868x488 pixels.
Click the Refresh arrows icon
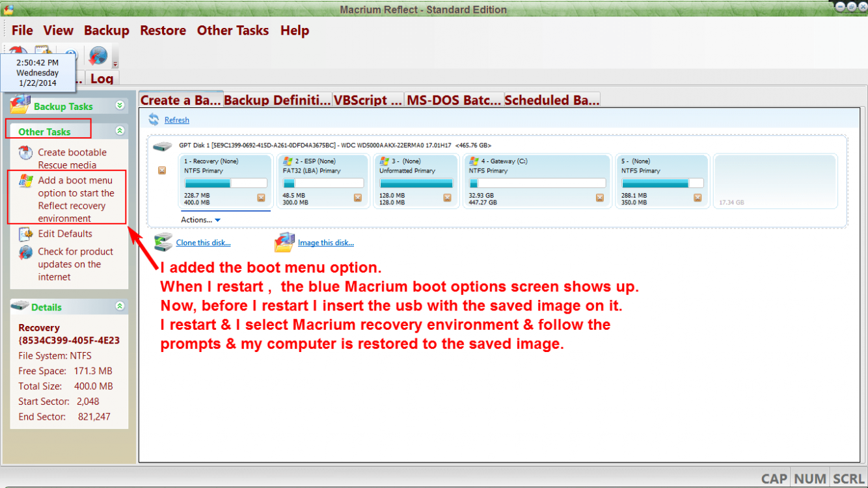[154, 119]
